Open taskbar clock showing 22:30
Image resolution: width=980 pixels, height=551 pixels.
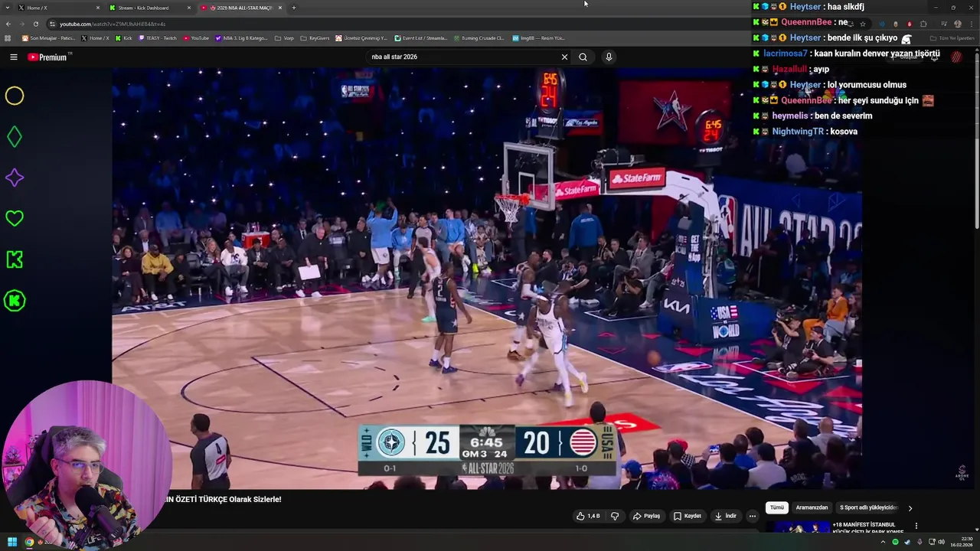961,542
